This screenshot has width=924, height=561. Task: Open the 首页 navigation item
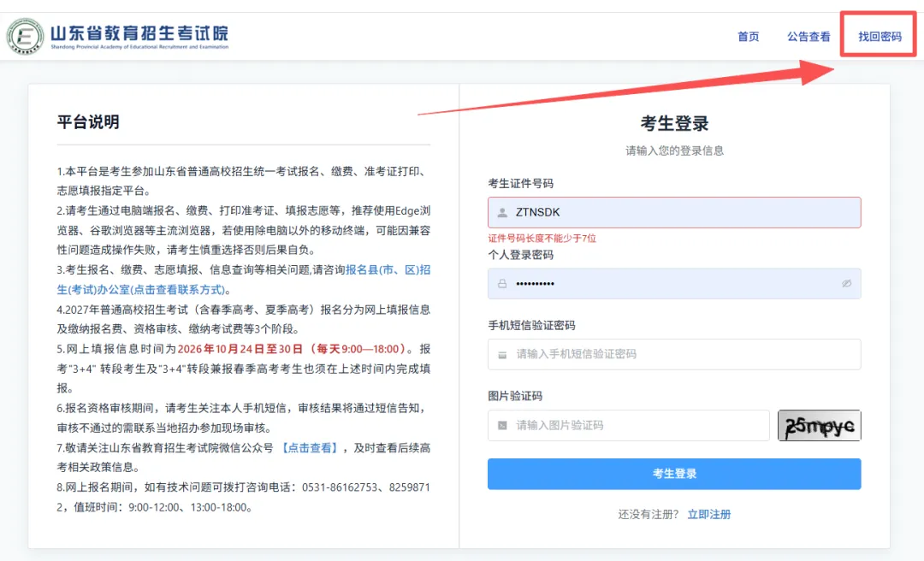(x=749, y=37)
